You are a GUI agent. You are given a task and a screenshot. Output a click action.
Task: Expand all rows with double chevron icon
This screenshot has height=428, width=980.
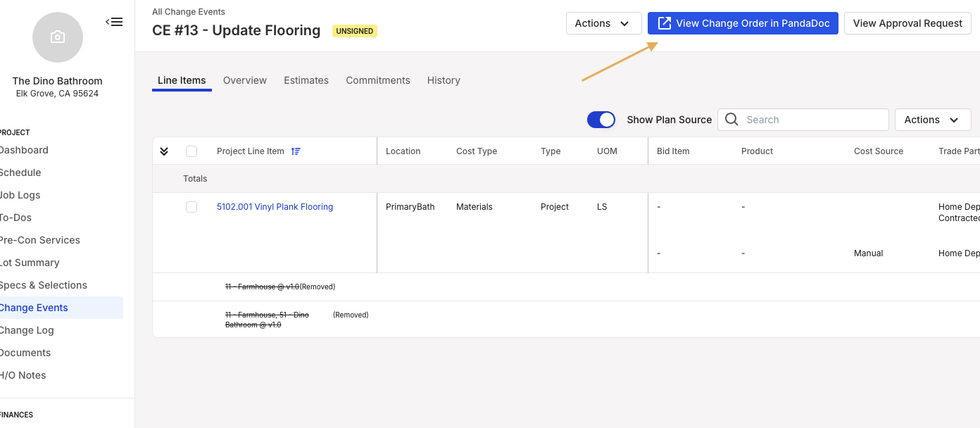(x=164, y=151)
